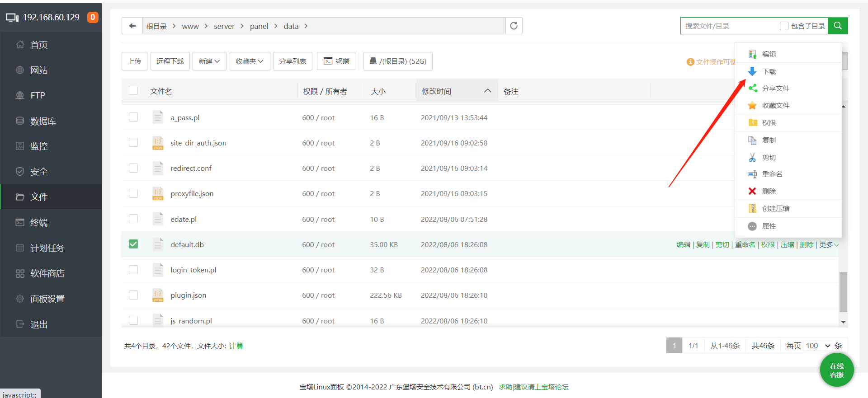
Task: Click the scissors cut icon
Action: coord(752,157)
